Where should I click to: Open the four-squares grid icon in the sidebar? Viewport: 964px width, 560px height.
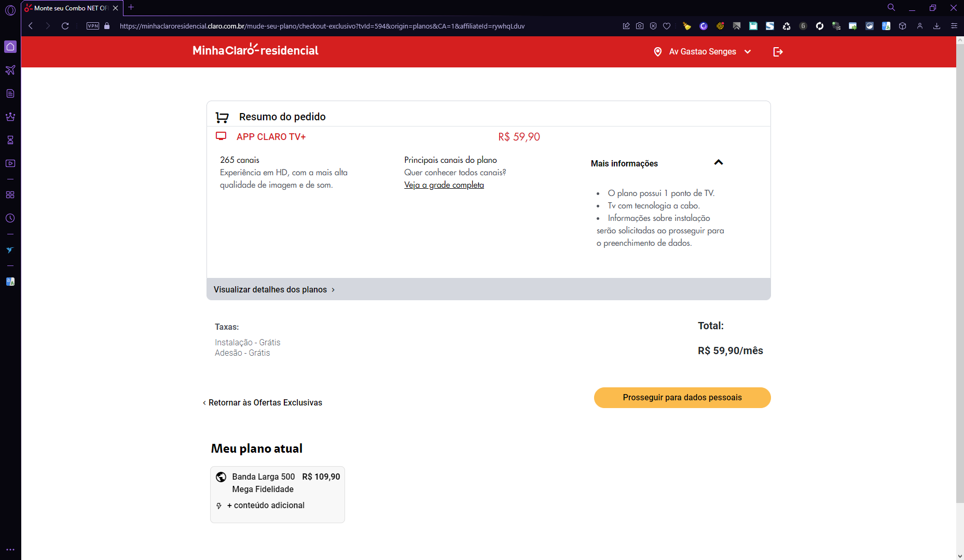point(10,195)
